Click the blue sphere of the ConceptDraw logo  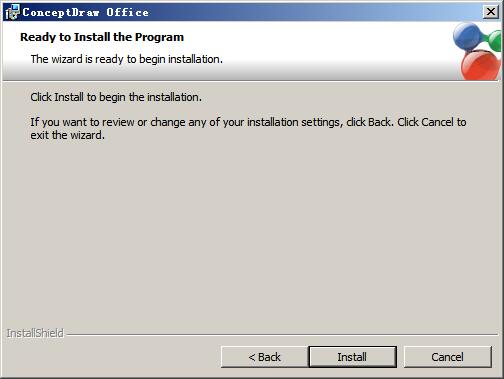click(x=467, y=36)
